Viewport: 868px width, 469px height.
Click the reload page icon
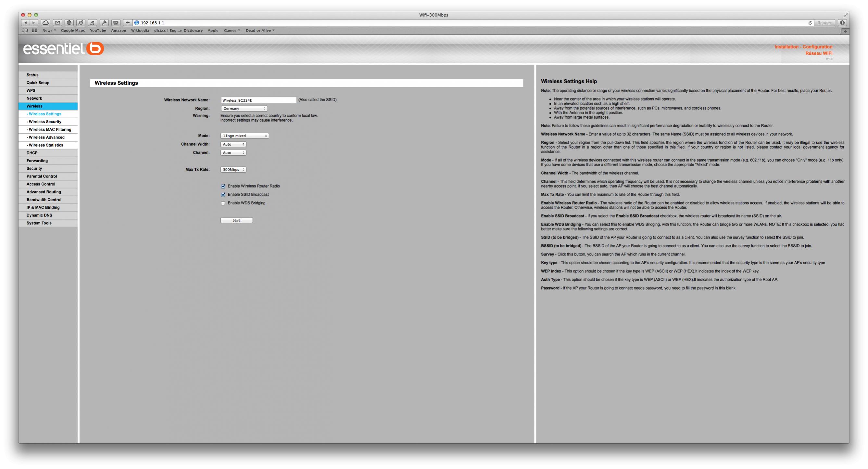pos(810,23)
